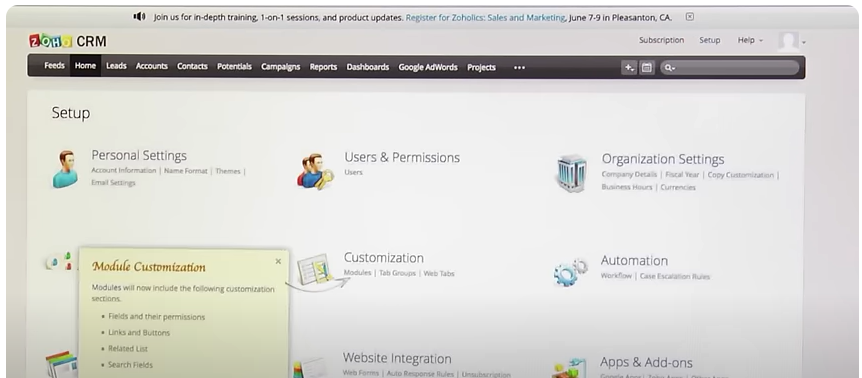Click 'Search Fields' bullet text
862x378 pixels.
(130, 365)
